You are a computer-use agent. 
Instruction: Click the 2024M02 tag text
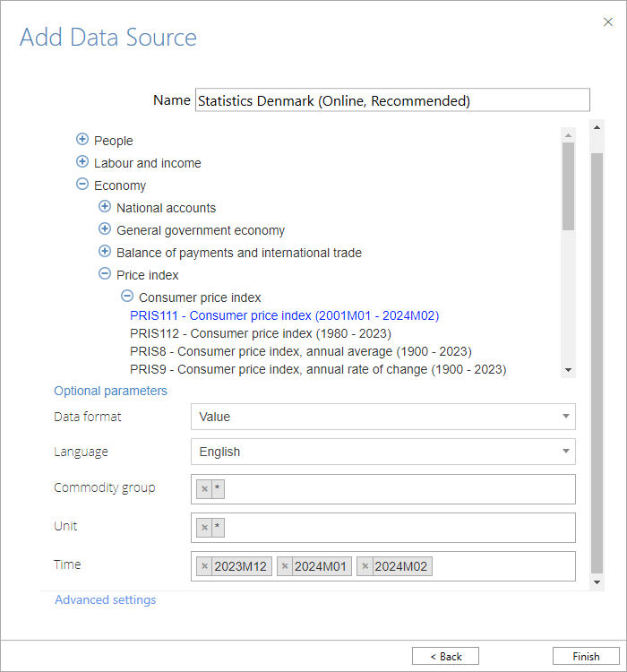click(401, 566)
